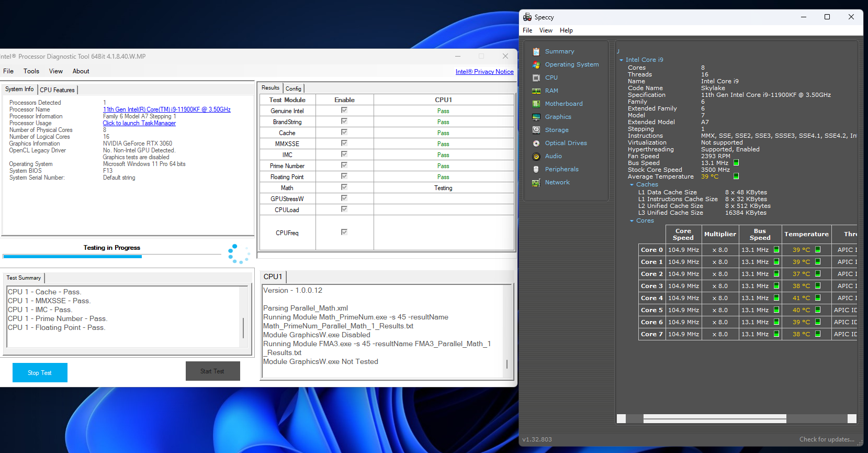Toggle the Cache test enable checkbox
The height and width of the screenshot is (453, 868).
point(344,132)
